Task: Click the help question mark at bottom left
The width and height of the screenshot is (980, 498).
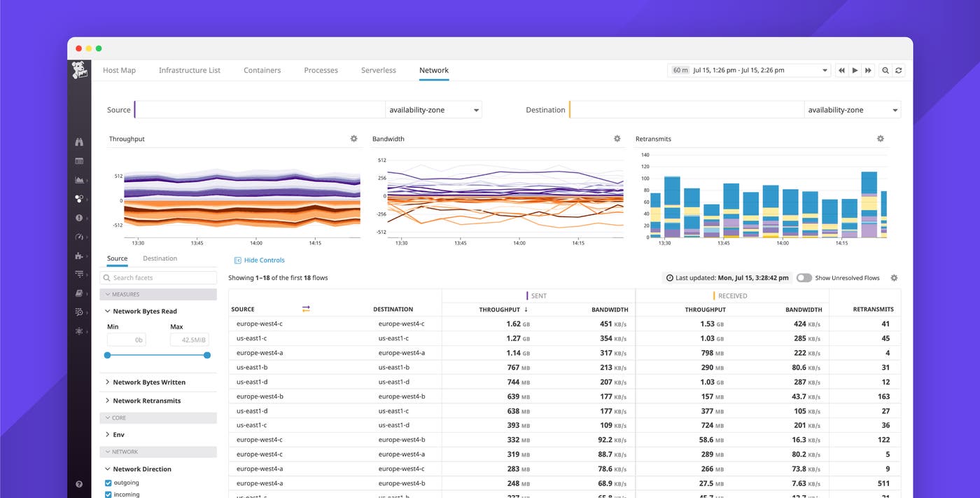Action: (79, 483)
